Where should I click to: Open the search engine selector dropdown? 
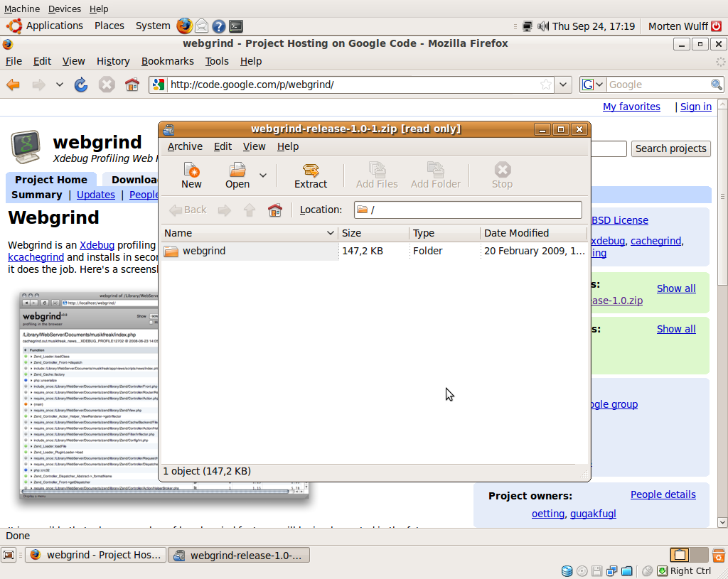click(x=599, y=85)
